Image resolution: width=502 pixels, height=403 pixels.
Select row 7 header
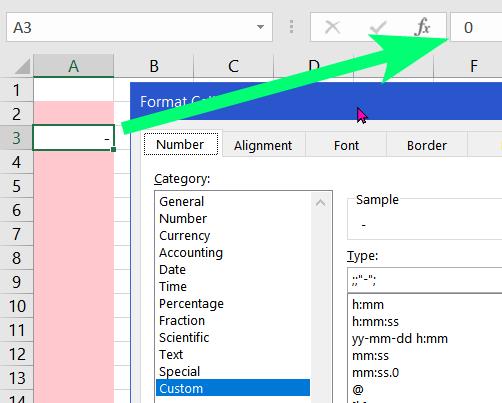(x=16, y=234)
